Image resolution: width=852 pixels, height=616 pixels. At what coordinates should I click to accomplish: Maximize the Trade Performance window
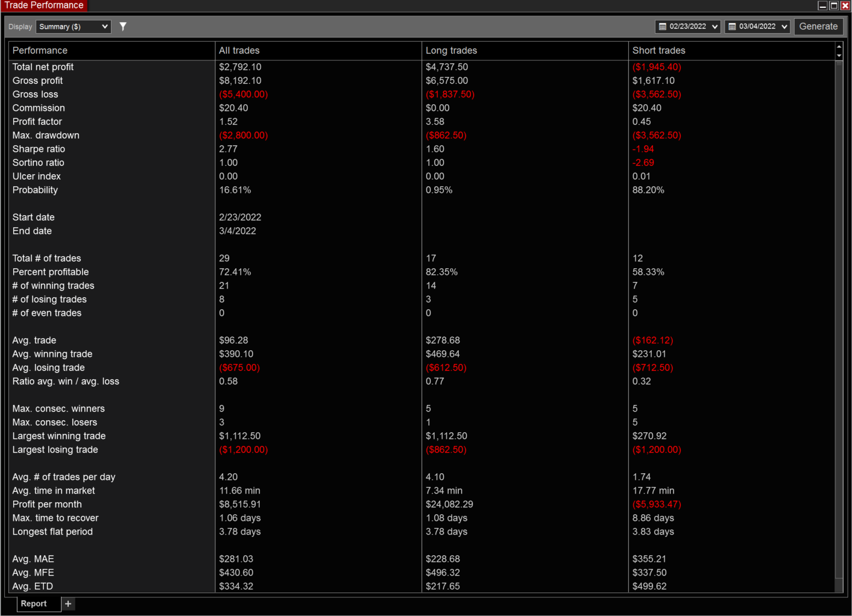(x=834, y=5)
